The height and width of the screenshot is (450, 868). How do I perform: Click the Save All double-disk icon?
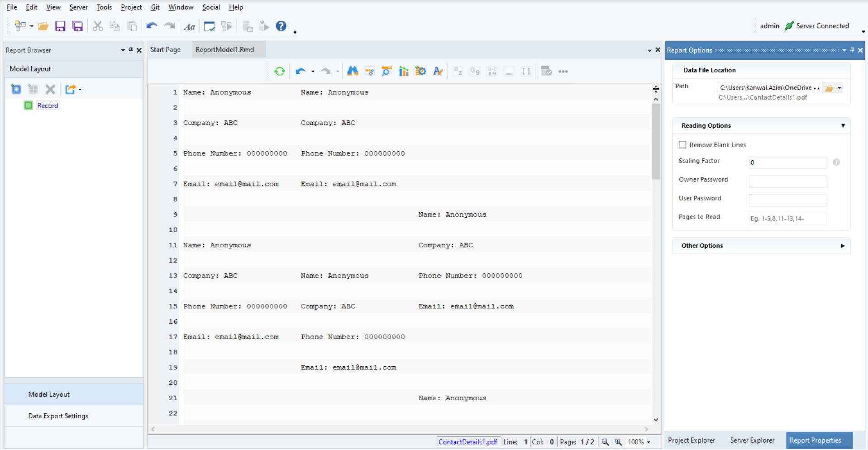(x=78, y=26)
